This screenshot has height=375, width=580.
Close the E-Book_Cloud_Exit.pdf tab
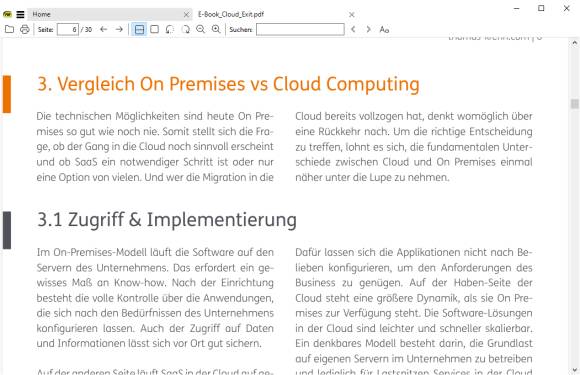click(352, 14)
